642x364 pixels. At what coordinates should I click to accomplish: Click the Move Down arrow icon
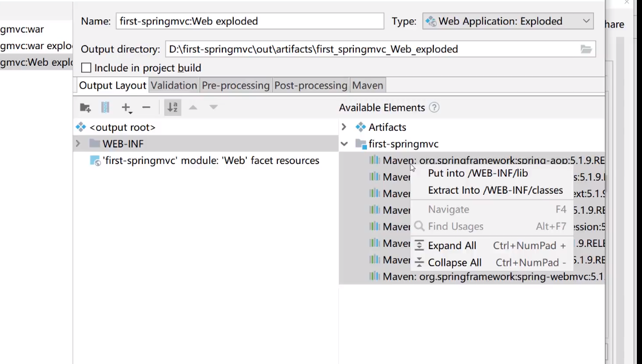[x=213, y=107]
